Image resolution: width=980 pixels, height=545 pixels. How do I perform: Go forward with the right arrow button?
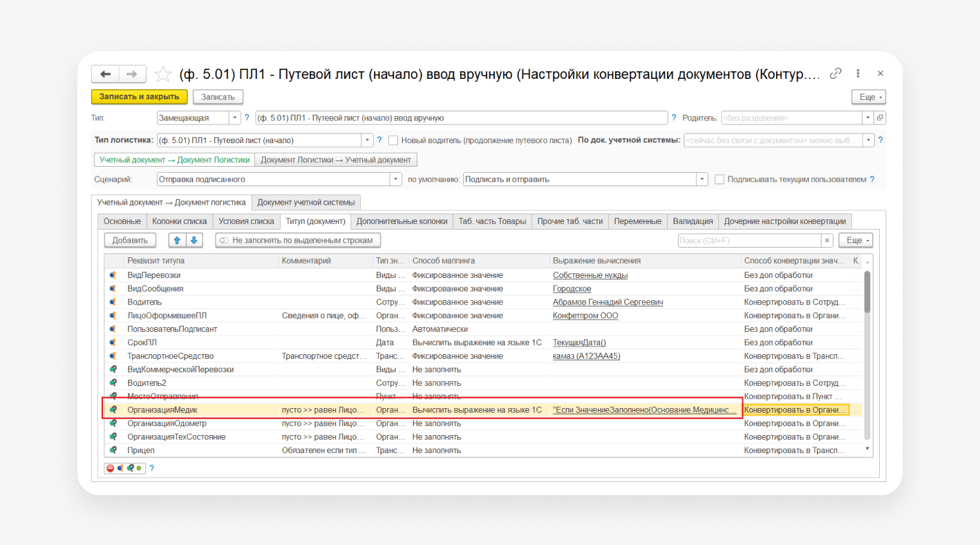click(133, 74)
